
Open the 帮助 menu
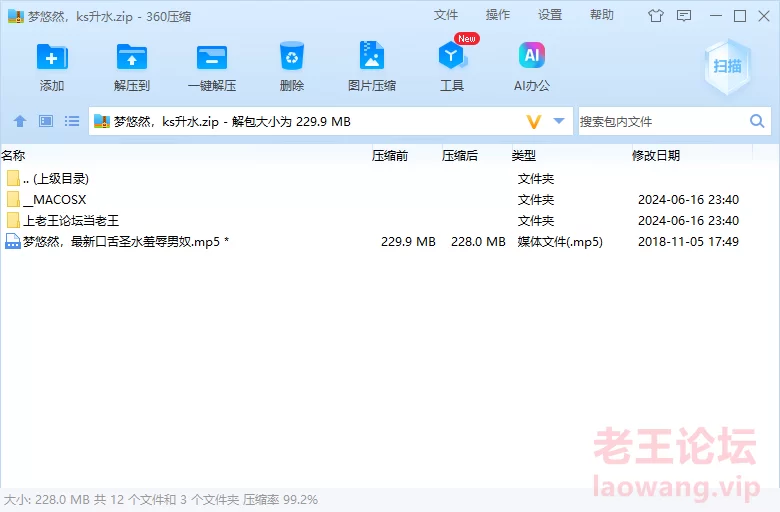(x=602, y=15)
